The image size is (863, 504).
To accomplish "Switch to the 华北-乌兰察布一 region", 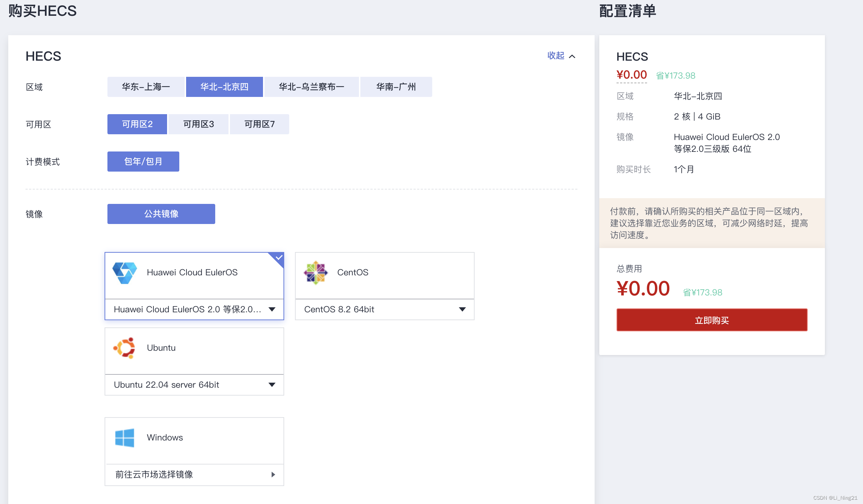I will point(311,87).
